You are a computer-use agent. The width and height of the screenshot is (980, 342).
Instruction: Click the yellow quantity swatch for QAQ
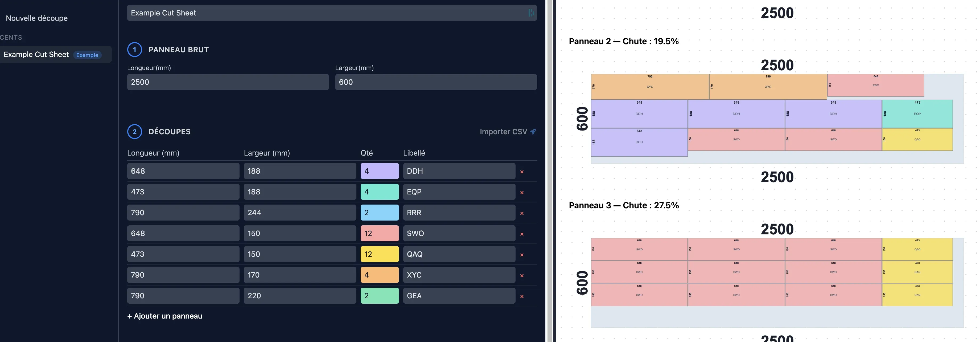point(379,254)
